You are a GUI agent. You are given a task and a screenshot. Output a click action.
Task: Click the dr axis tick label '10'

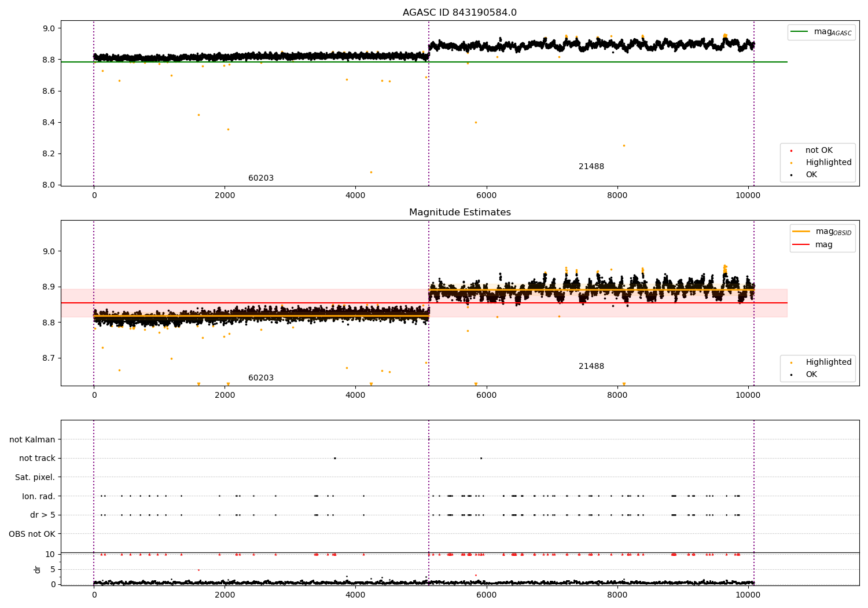50,555
